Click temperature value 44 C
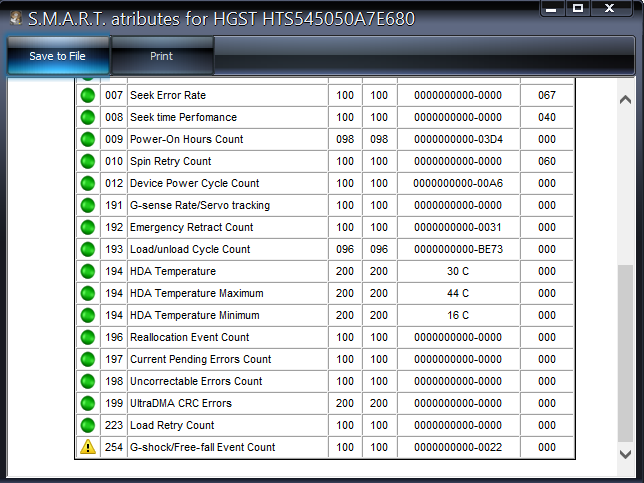This screenshot has height=483, width=644. 458,293
